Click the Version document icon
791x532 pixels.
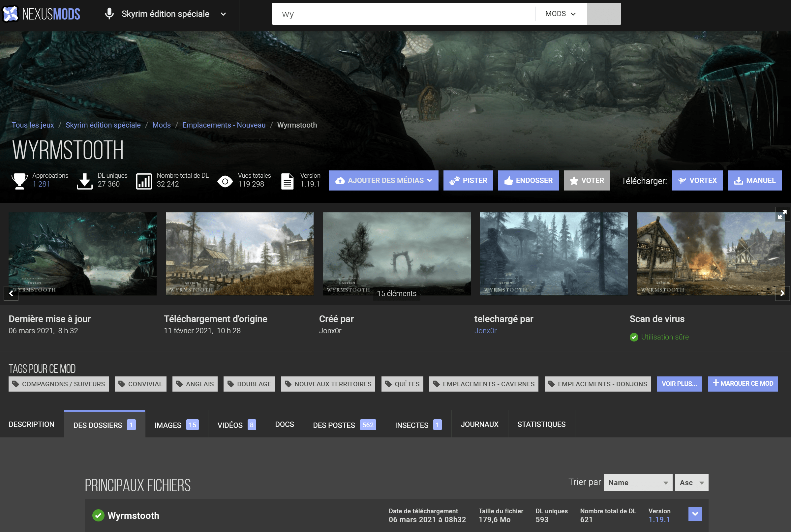[288, 181]
